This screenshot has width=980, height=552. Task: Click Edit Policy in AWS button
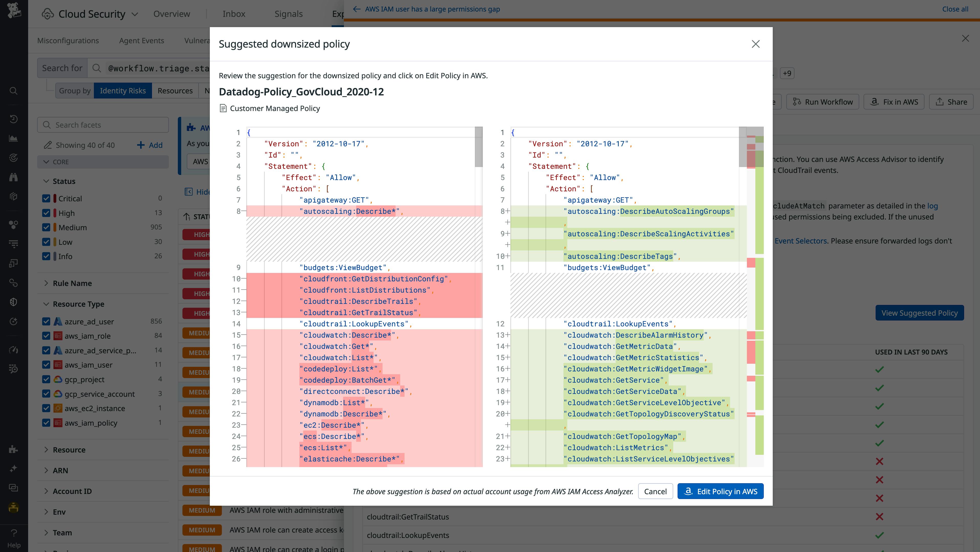(x=720, y=491)
